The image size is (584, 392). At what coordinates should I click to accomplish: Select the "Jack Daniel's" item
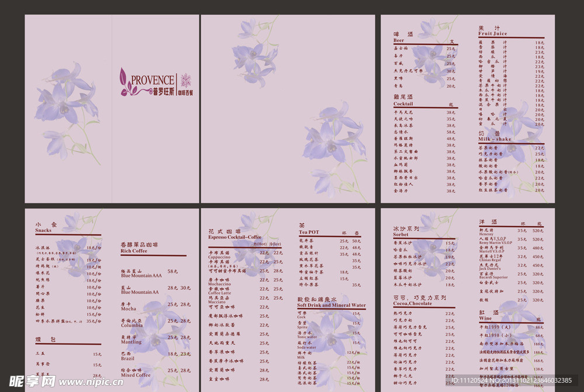[x=490, y=269]
